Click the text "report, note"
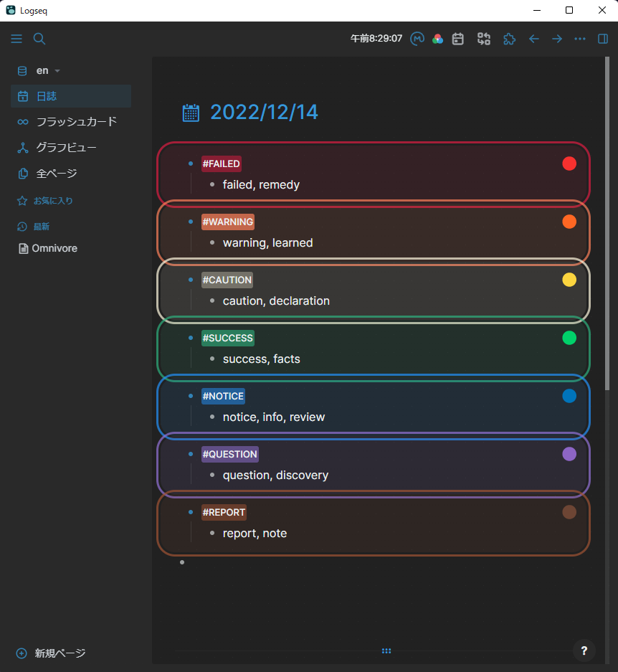The image size is (618, 672). point(255,533)
